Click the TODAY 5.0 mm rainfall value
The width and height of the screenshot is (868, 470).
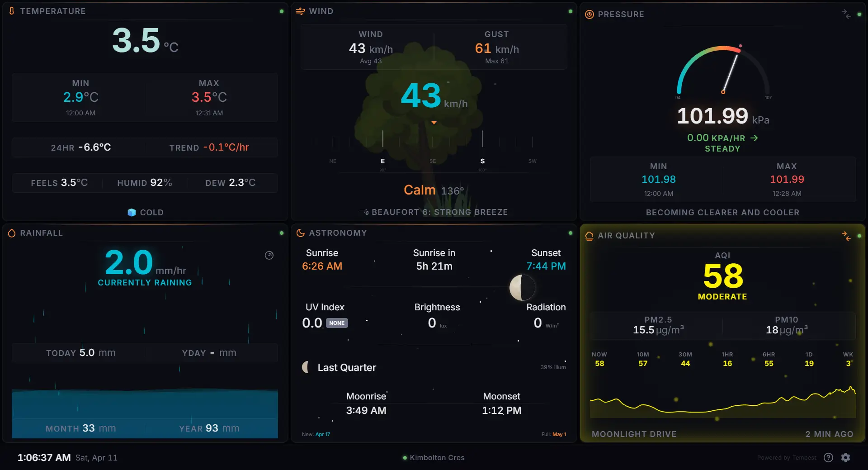tap(80, 353)
